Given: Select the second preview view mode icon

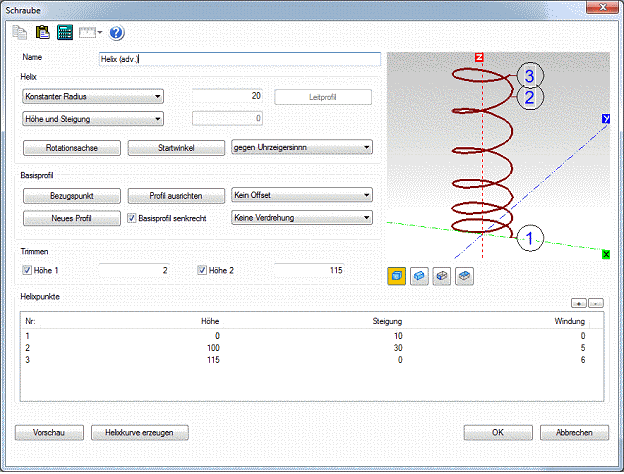Looking at the screenshot, I should (x=419, y=276).
